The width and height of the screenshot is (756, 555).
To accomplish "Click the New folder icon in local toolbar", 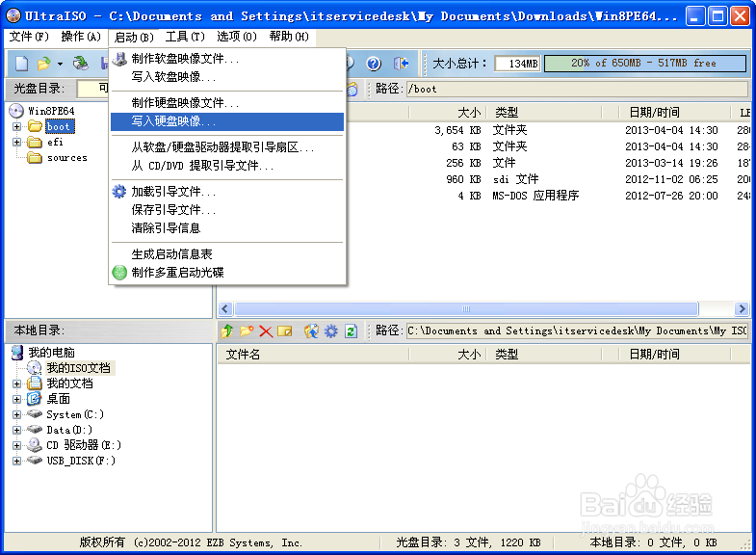I will 247,330.
